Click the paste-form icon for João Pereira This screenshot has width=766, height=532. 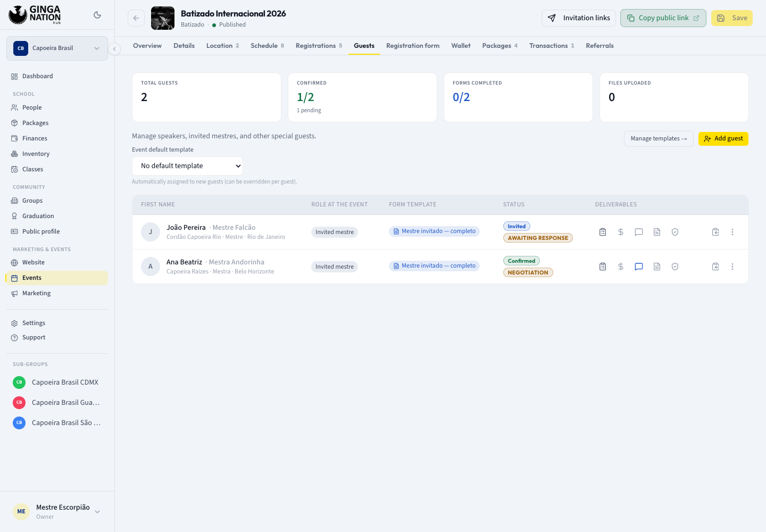click(x=715, y=232)
